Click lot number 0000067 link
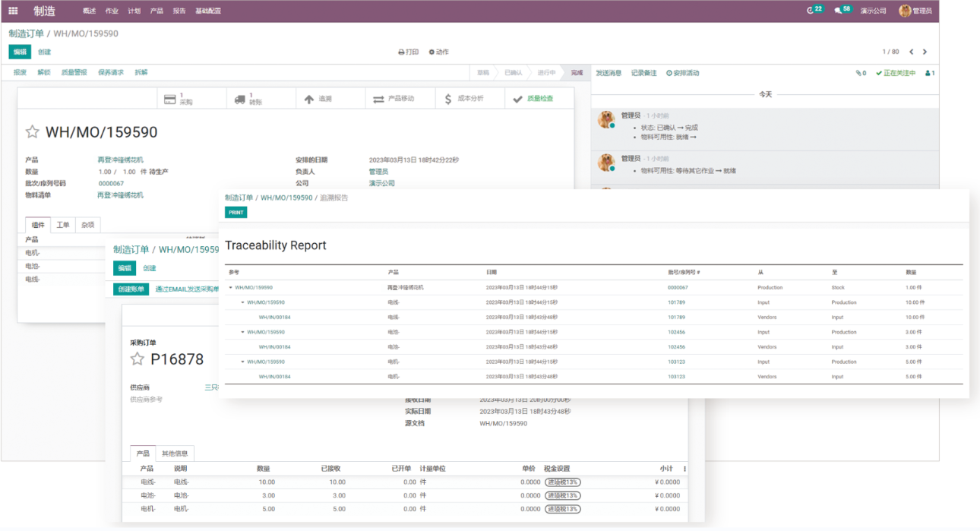The width and height of the screenshot is (980, 531). pyautogui.click(x=111, y=183)
